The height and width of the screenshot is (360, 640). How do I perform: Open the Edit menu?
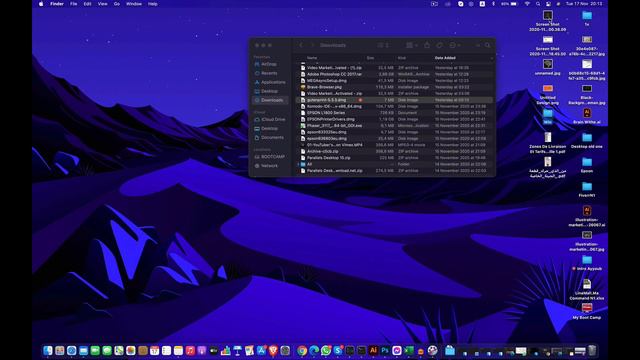click(87, 4)
